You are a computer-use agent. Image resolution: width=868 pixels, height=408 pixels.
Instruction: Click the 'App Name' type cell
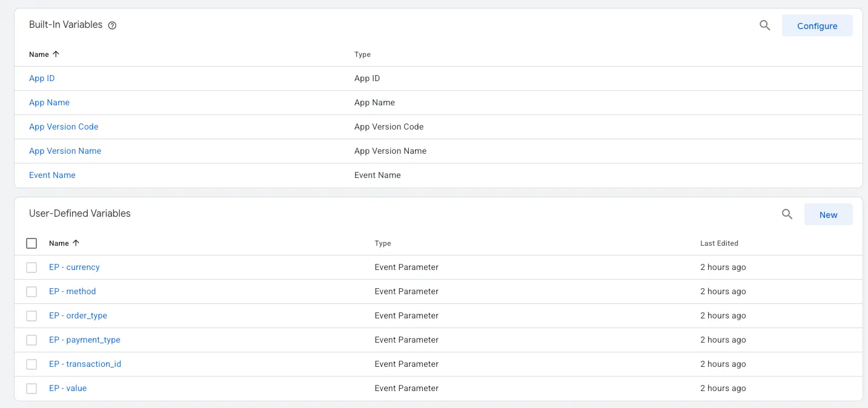tap(374, 102)
